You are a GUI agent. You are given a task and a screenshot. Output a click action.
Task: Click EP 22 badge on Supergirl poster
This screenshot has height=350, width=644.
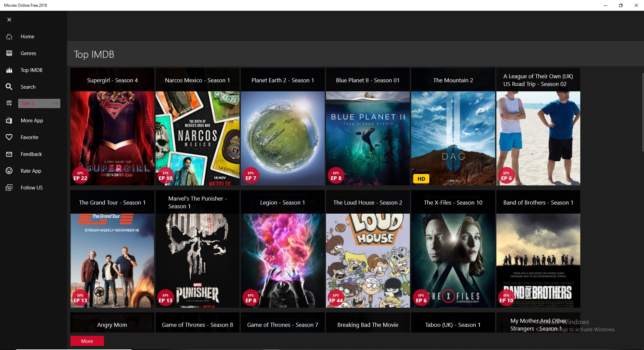point(80,176)
